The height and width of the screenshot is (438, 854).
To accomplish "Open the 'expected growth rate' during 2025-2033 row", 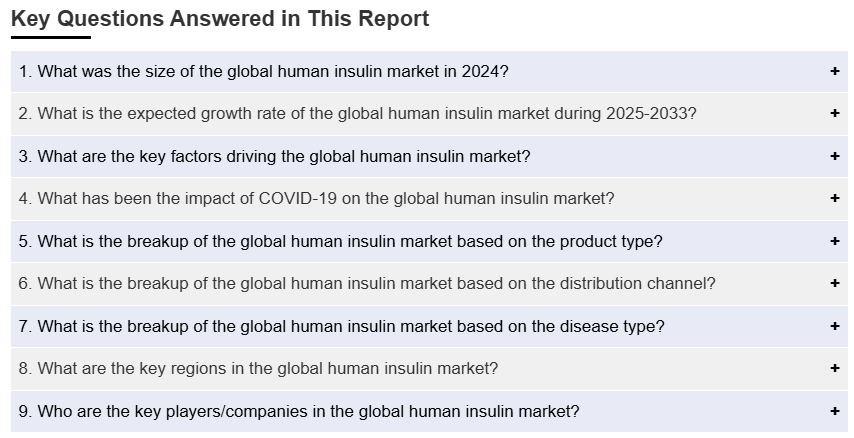I will click(429, 114).
